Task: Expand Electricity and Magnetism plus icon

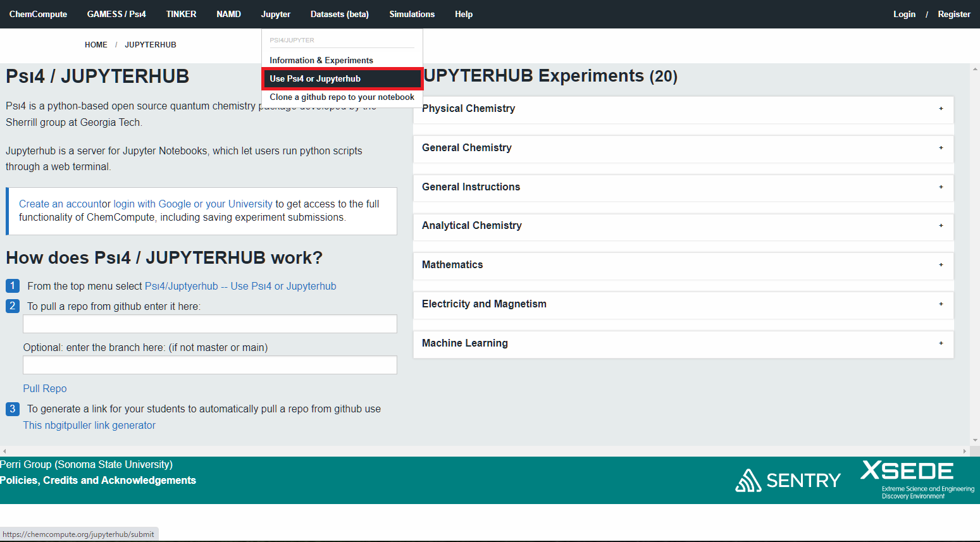Action: (941, 304)
